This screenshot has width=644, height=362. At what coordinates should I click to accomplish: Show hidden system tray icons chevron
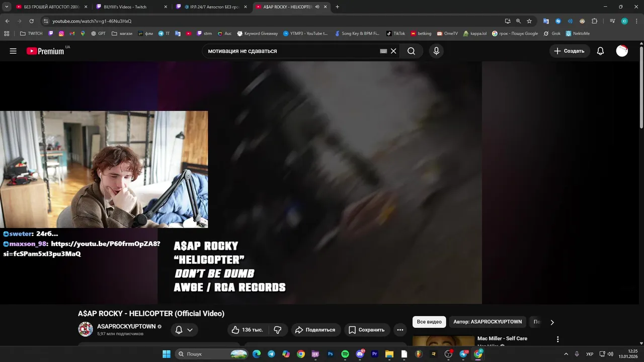tap(566, 354)
